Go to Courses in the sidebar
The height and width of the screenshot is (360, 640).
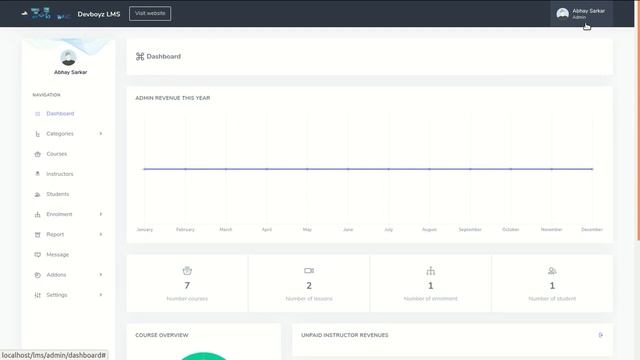point(57,154)
